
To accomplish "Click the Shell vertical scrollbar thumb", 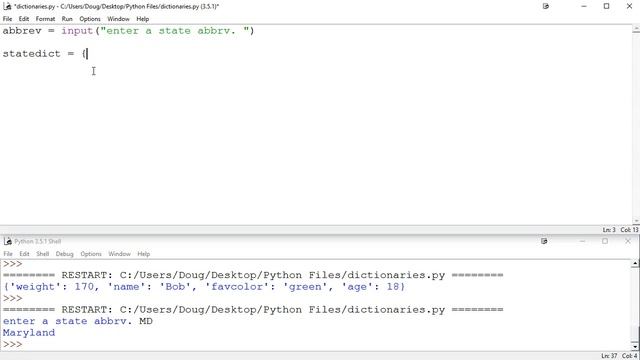I will point(635,334).
